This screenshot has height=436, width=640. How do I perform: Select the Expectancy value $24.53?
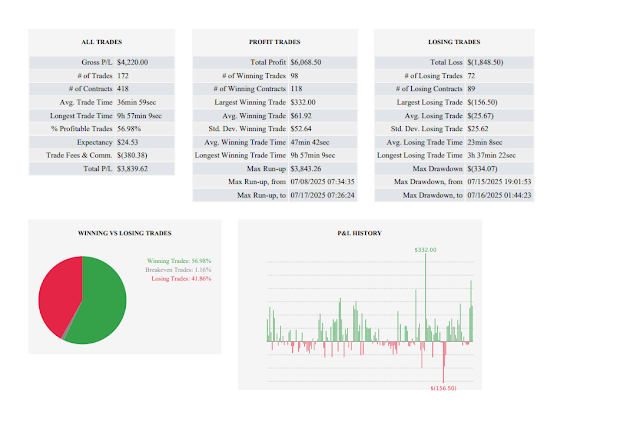click(x=127, y=142)
